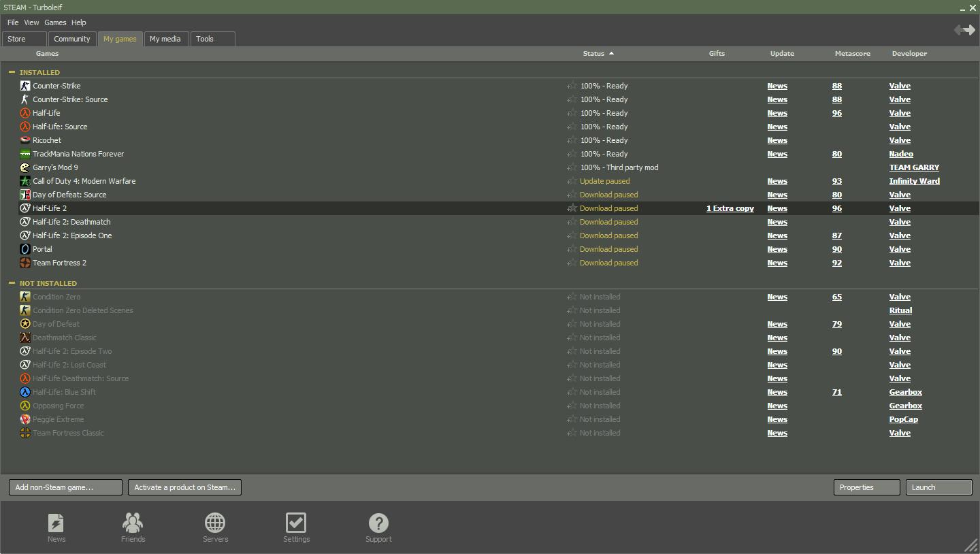Sort by the Developer column header
This screenshot has height=554, width=980.
(909, 53)
